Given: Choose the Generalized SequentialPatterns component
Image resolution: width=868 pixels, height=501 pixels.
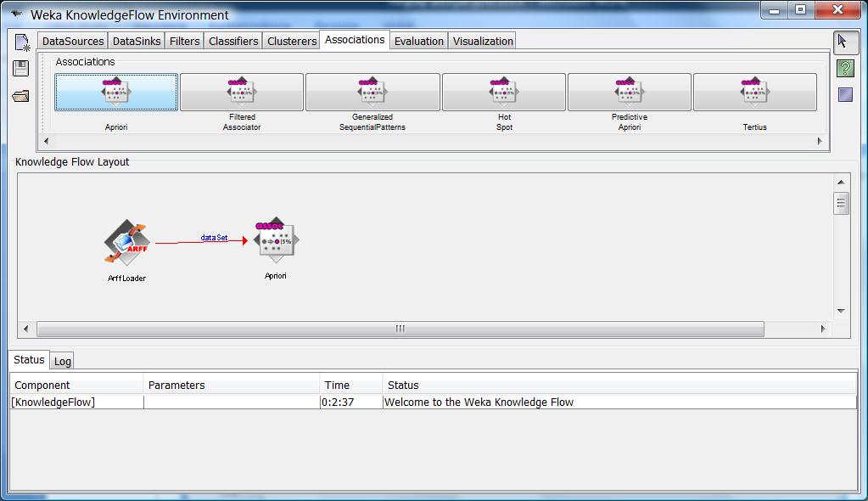Looking at the screenshot, I should click(x=372, y=92).
